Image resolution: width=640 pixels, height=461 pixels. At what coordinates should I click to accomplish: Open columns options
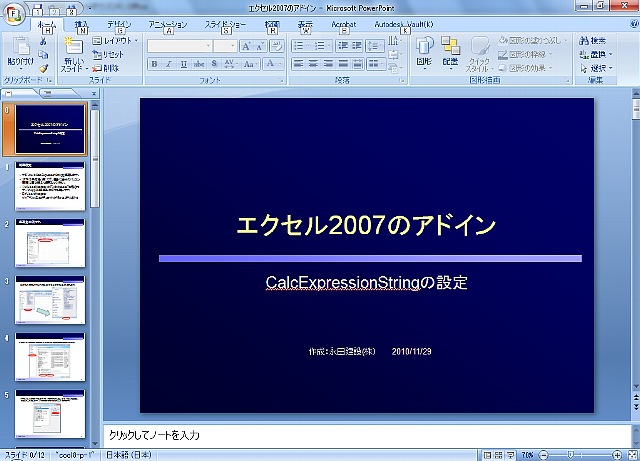tap(376, 64)
